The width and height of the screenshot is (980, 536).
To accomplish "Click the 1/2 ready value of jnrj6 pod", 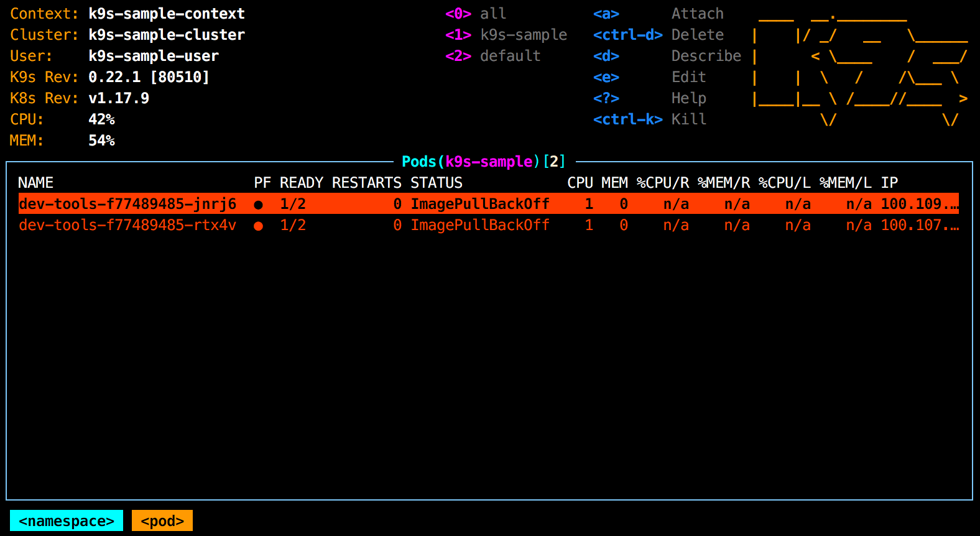I will 293,204.
